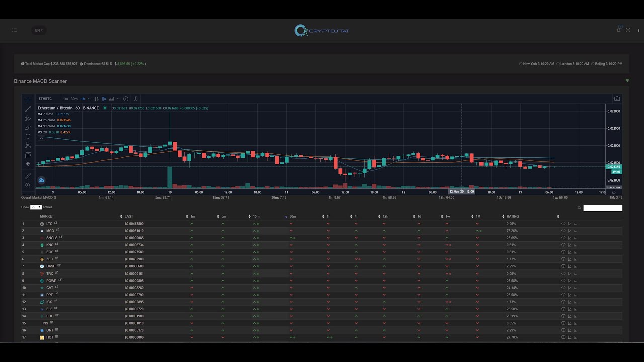Sort table by RATING column
The height and width of the screenshot is (362, 644).
point(512,217)
